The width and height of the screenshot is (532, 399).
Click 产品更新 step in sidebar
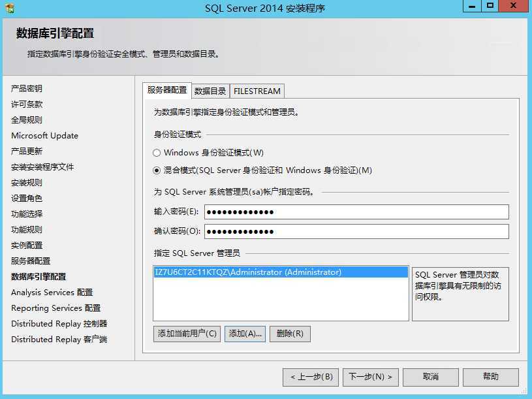(27, 152)
